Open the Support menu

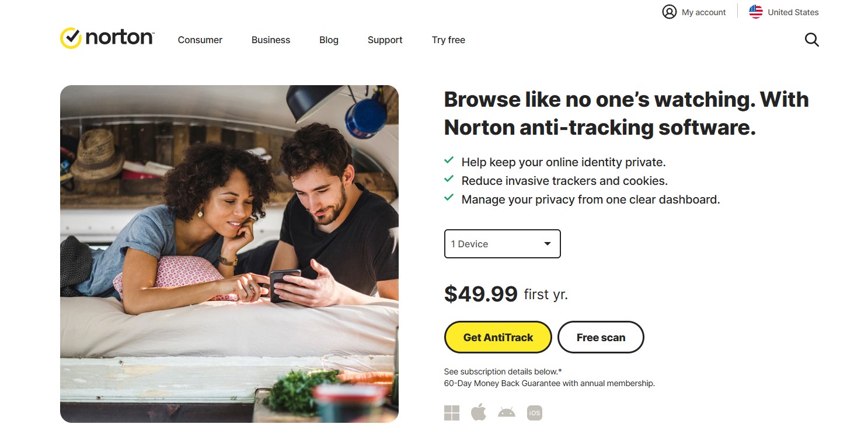coord(385,40)
